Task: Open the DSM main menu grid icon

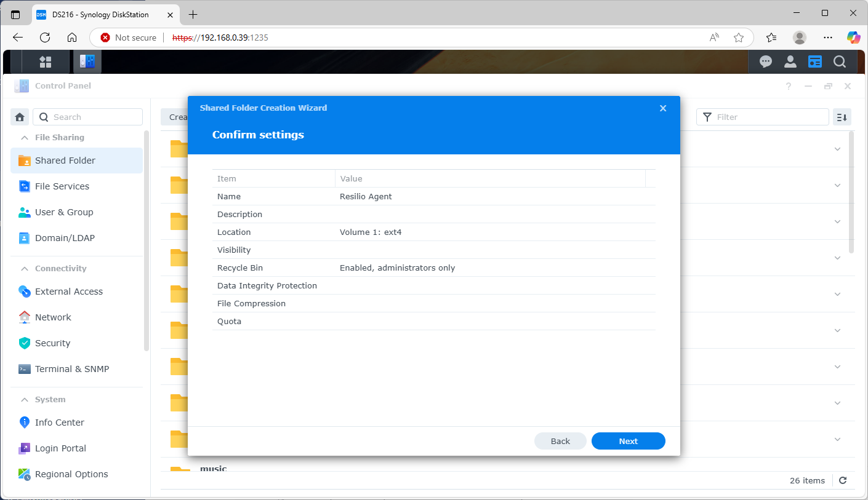Action: pos(46,62)
